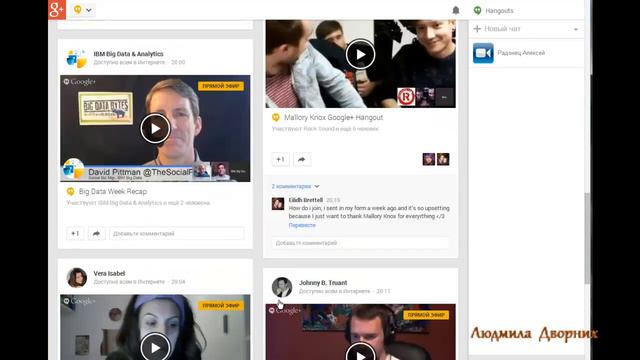This screenshot has width=640, height=360.
Task: Click the R participant thumbnail in Mallory Knox video
Action: (x=406, y=97)
